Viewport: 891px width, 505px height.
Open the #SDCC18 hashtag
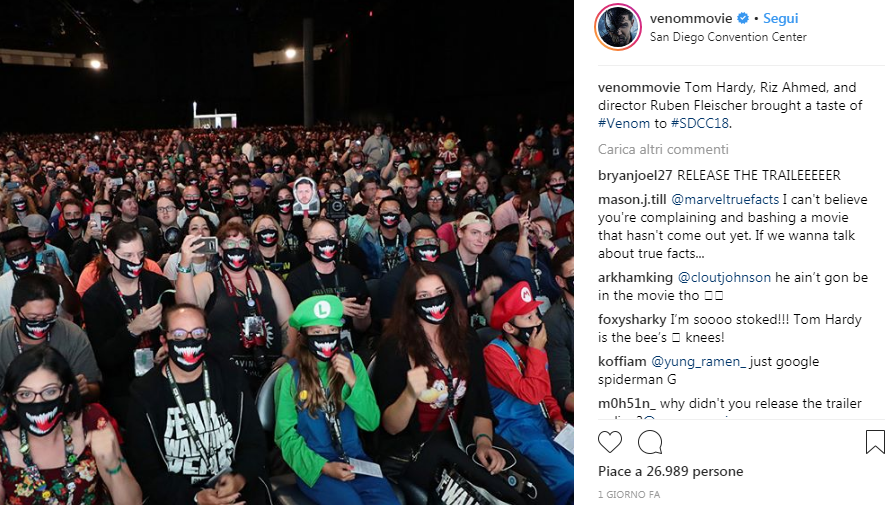coord(700,123)
